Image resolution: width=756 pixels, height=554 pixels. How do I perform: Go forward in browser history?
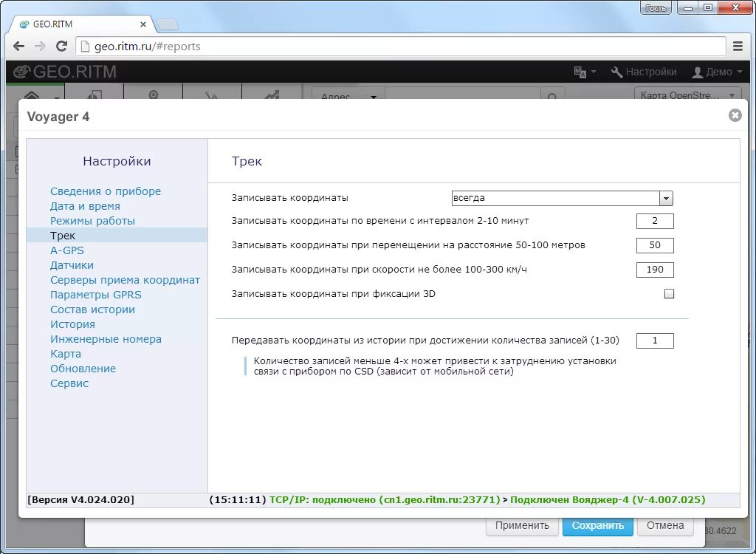[x=40, y=47]
